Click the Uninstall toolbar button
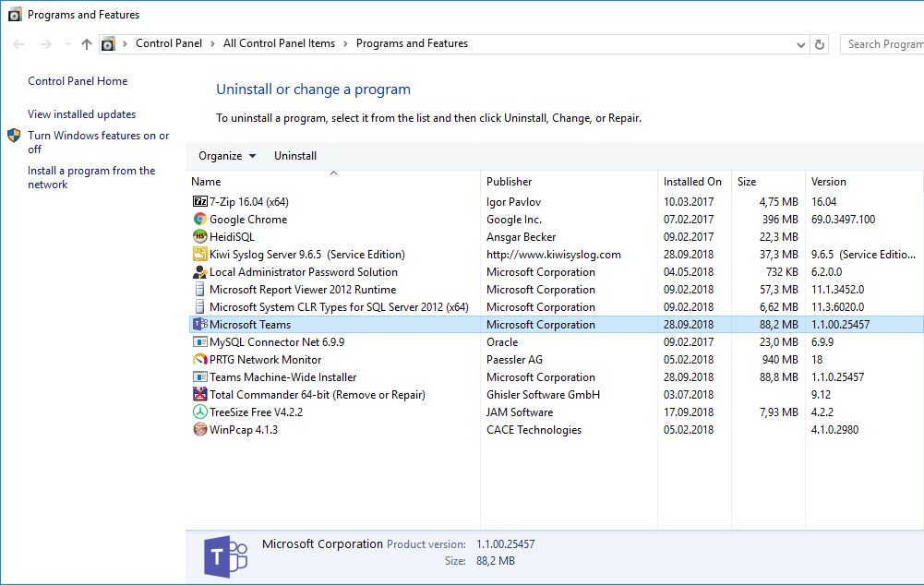 click(x=295, y=156)
